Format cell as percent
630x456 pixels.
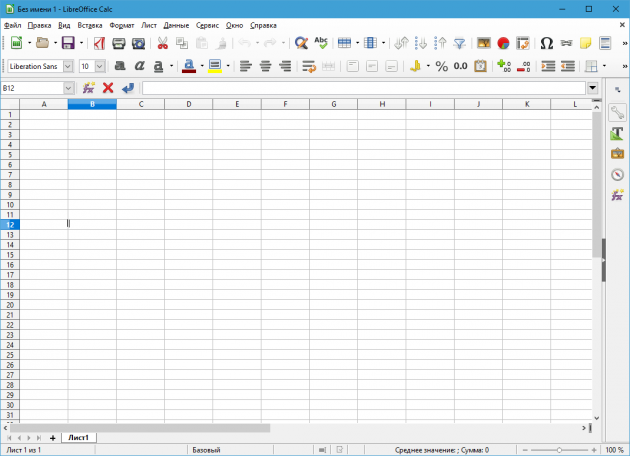point(442,66)
